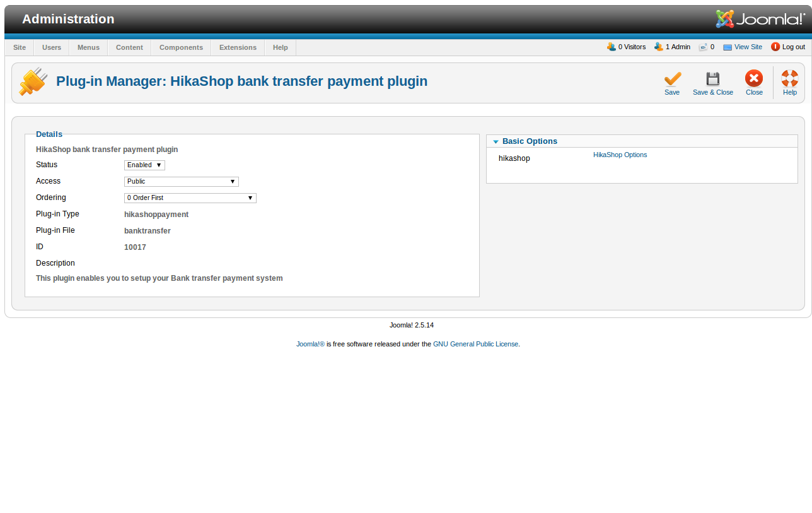The height and width of the screenshot is (513, 812).
Task: Click the Save checkmark icon
Action: (672, 79)
